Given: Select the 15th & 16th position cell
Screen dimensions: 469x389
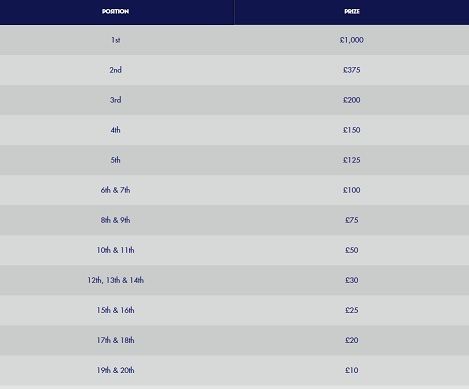Looking at the screenshot, I should pos(115,310).
